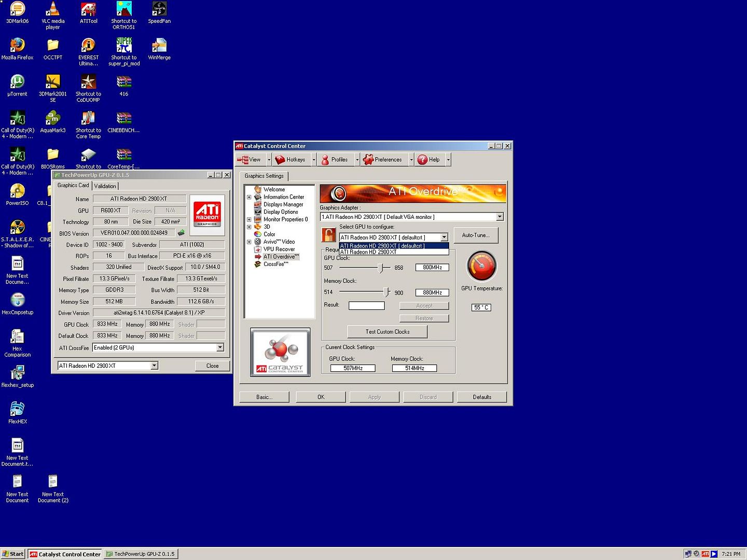Click OK in Catalyst Control Center
747x560 pixels.
(321, 397)
